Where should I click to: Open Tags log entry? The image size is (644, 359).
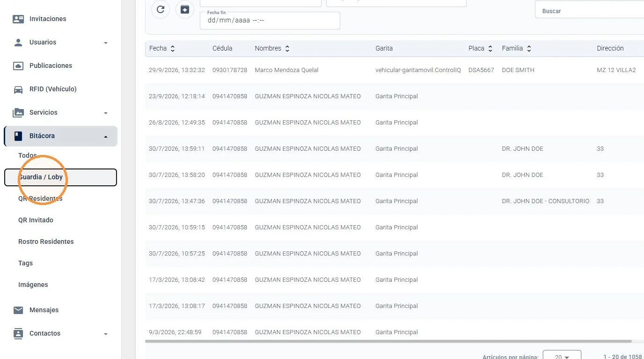(x=25, y=263)
